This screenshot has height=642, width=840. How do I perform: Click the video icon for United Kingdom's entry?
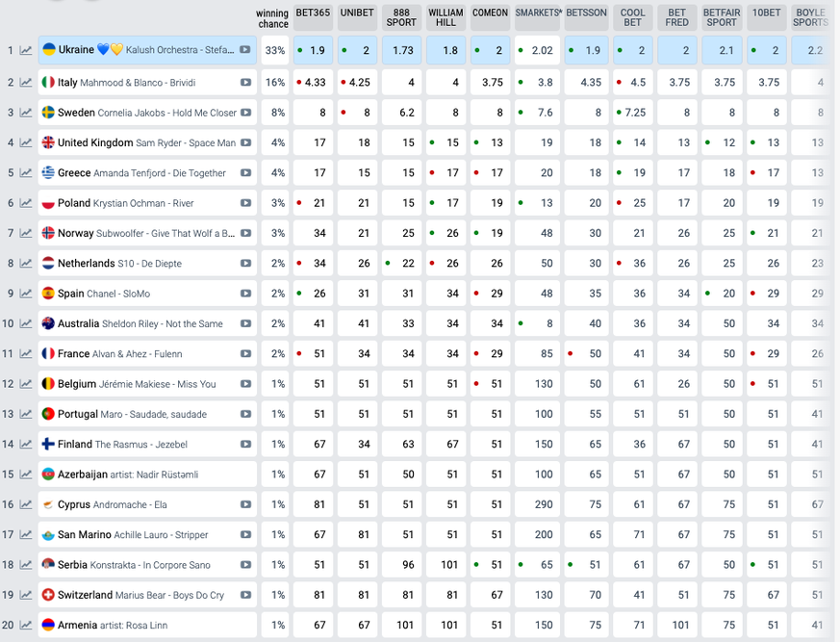coord(246,143)
